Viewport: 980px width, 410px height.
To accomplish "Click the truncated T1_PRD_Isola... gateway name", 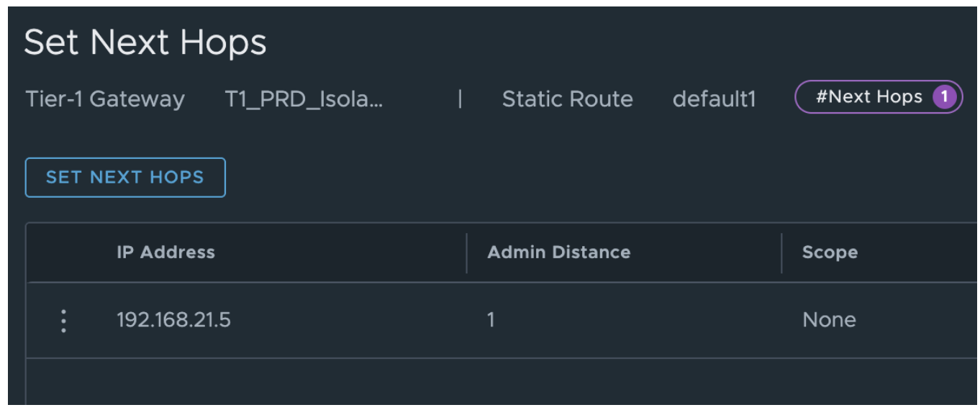I will [304, 99].
